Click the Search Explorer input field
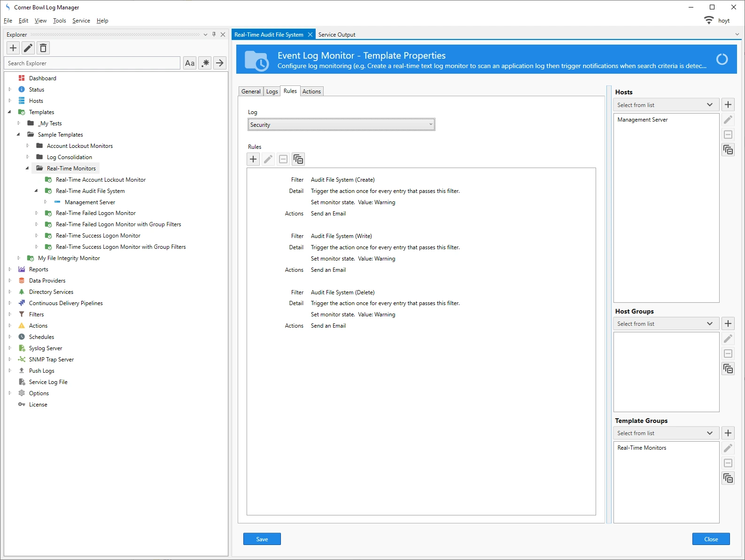Image resolution: width=745 pixels, height=560 pixels. (x=92, y=63)
